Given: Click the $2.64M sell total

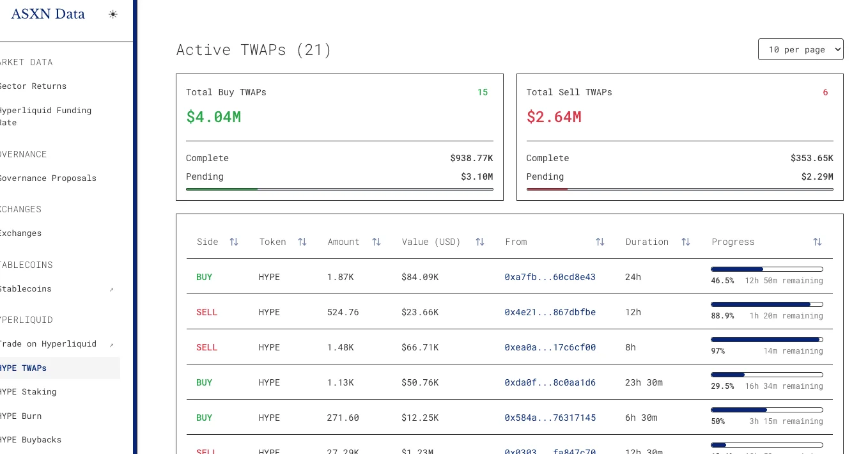Looking at the screenshot, I should [x=554, y=117].
